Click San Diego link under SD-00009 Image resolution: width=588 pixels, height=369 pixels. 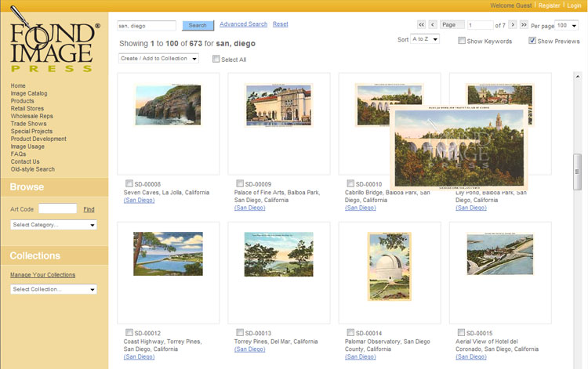click(x=250, y=208)
